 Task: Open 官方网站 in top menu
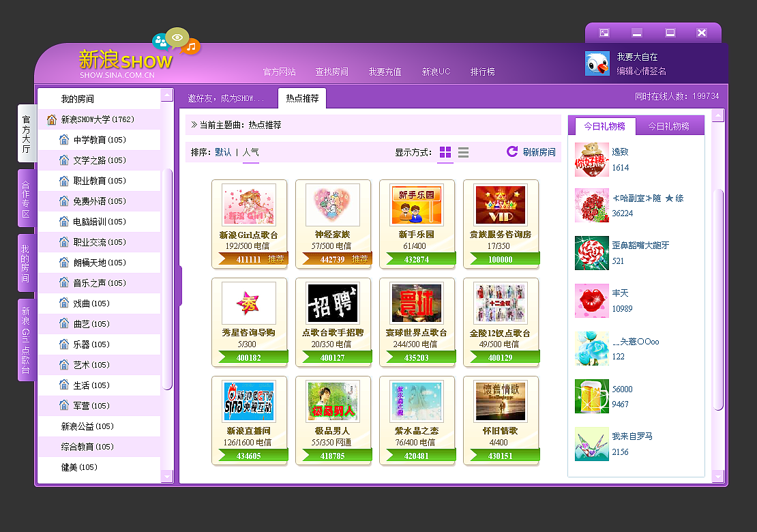[279, 72]
